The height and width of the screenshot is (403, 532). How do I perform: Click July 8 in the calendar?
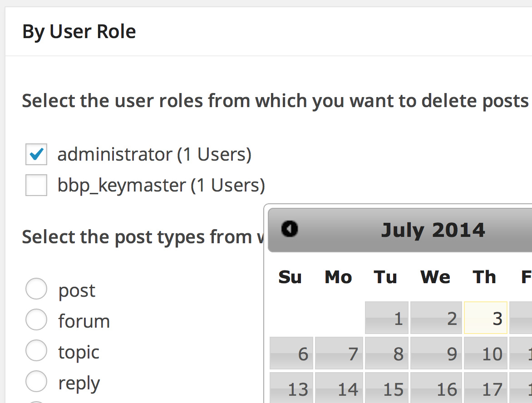pyautogui.click(x=387, y=353)
